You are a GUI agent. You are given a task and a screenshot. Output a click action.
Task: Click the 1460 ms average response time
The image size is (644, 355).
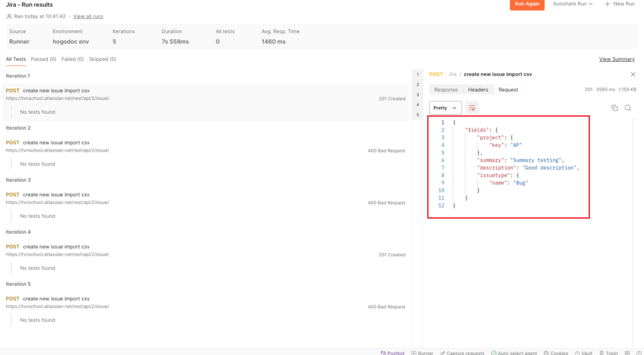pyautogui.click(x=274, y=42)
